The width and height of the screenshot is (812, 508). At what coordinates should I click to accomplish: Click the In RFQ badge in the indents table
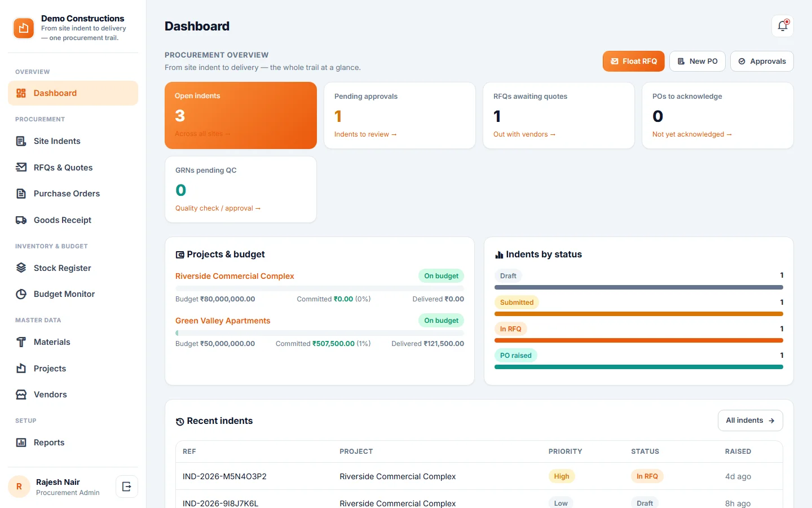[x=647, y=476]
